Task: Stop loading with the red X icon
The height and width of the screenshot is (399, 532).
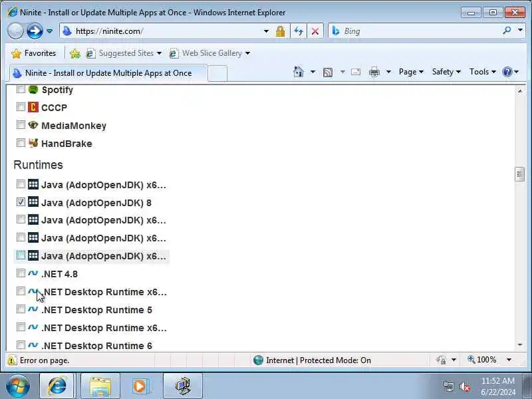Action: (315, 31)
